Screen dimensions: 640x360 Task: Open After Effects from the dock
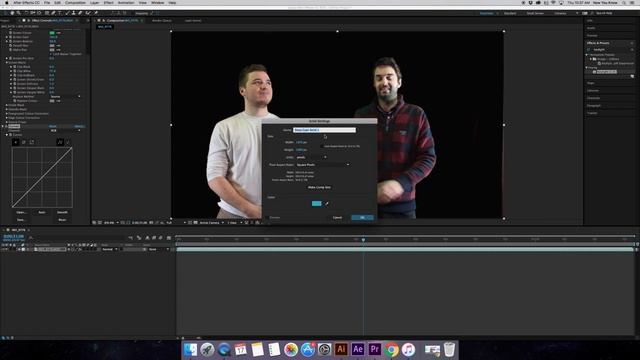(358, 349)
